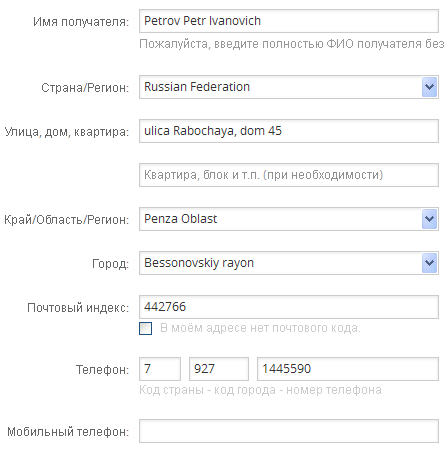Click the phone number field 1445590

pos(348,369)
